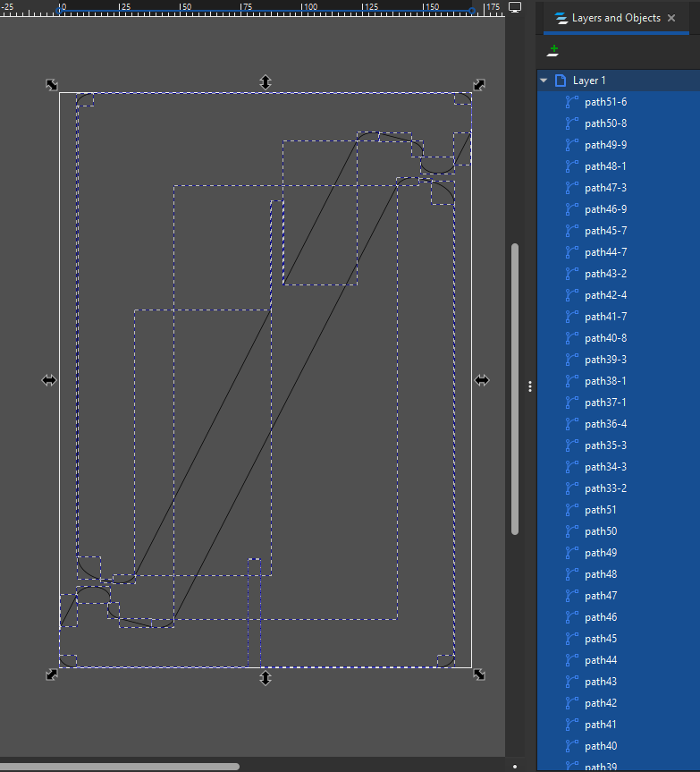The height and width of the screenshot is (772, 700).
Task: Click the canvas vertical scrollbar thumb
Action: pos(514,389)
